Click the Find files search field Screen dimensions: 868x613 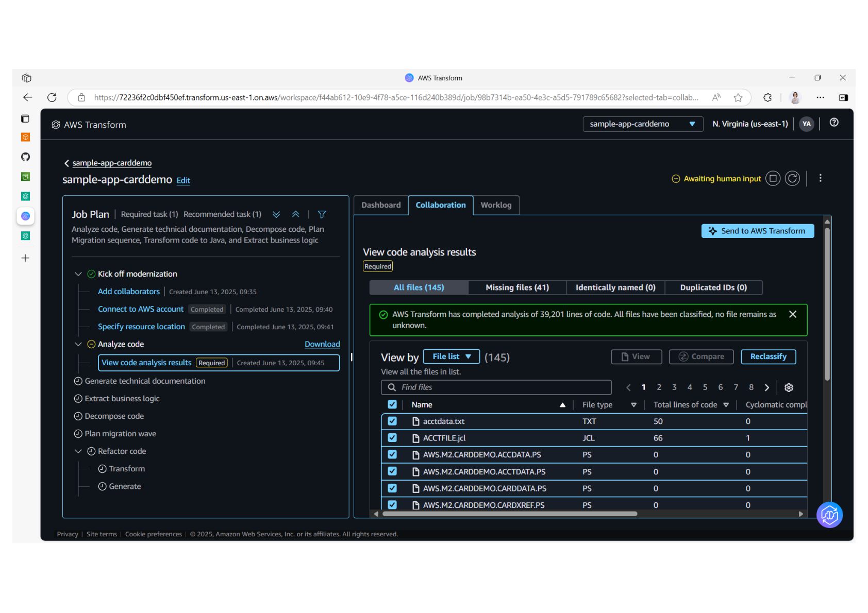pos(496,387)
